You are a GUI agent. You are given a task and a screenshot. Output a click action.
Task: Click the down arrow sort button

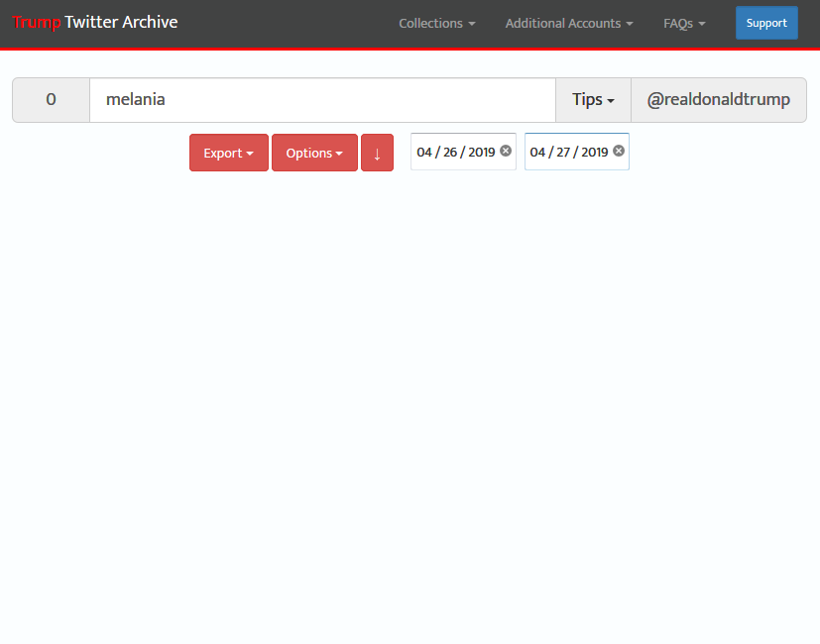(x=377, y=153)
